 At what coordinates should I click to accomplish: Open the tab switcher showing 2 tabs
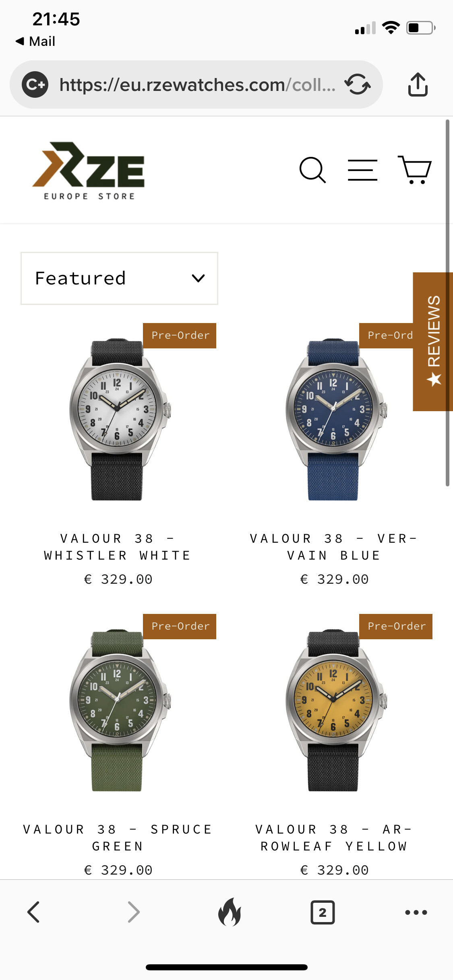[323, 912]
